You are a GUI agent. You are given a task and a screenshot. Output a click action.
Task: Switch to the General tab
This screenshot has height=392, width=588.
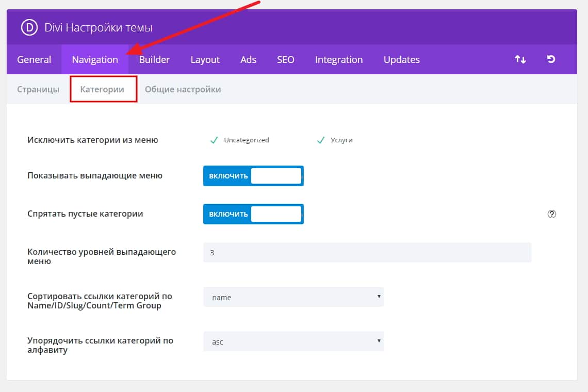[x=34, y=59]
